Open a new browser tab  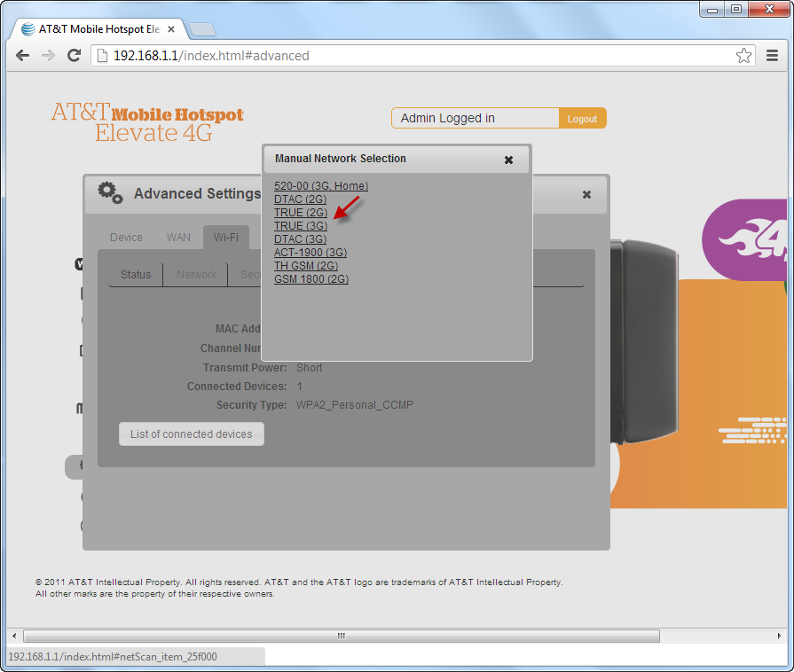click(x=202, y=29)
